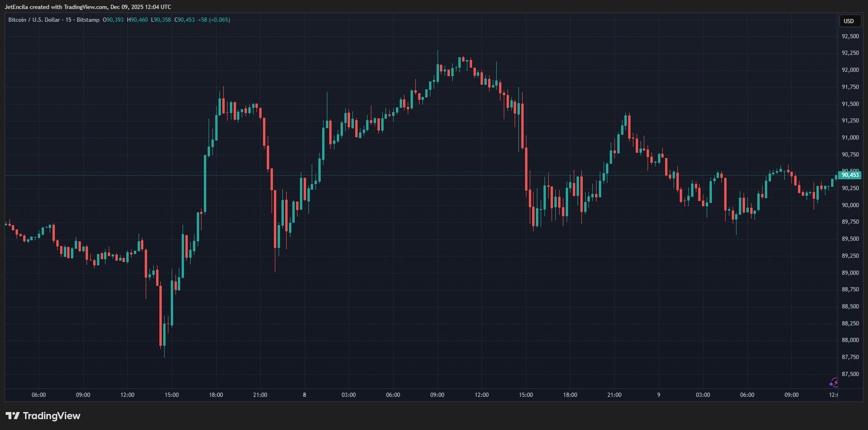Click the 91,750 price axis label

click(x=850, y=87)
